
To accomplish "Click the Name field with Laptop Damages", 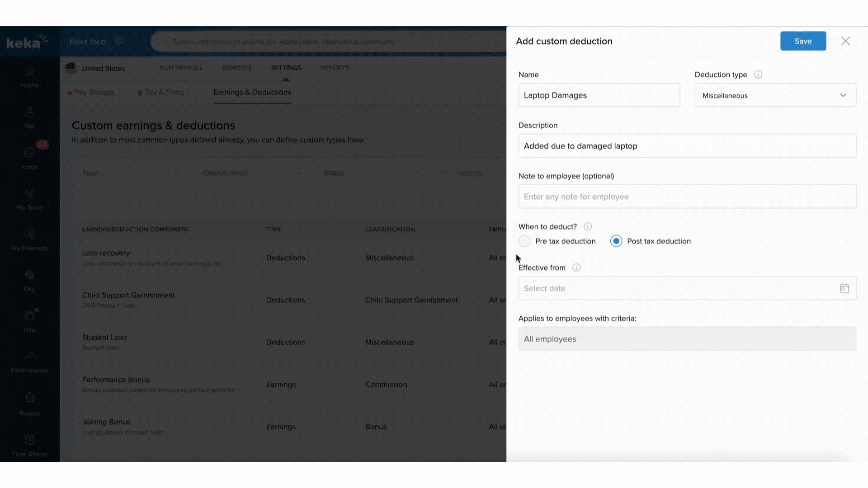I will 599,95.
